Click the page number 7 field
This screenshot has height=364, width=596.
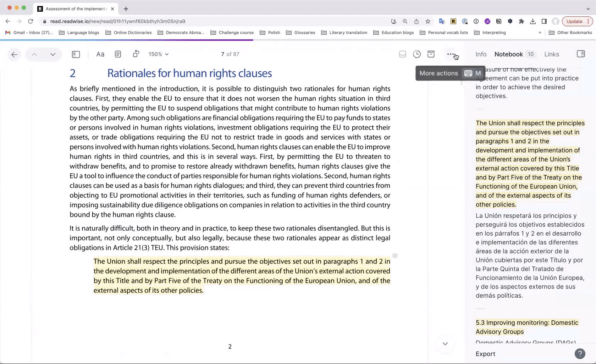click(x=223, y=54)
